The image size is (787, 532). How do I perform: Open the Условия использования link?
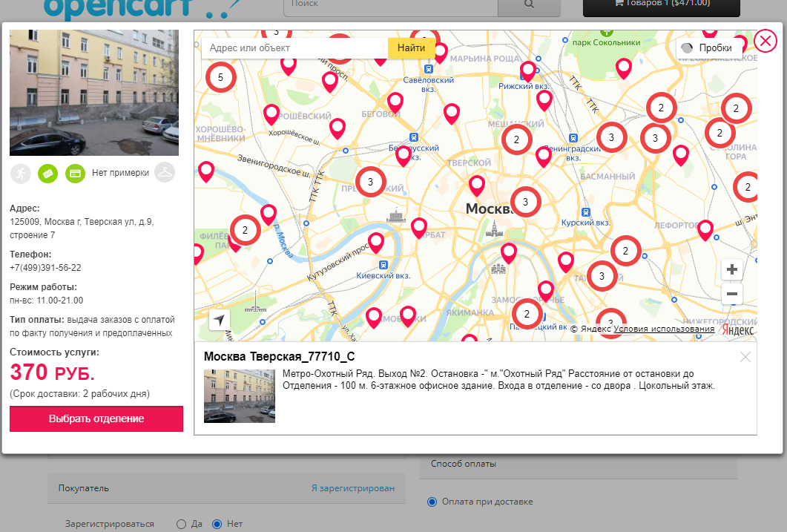664,329
